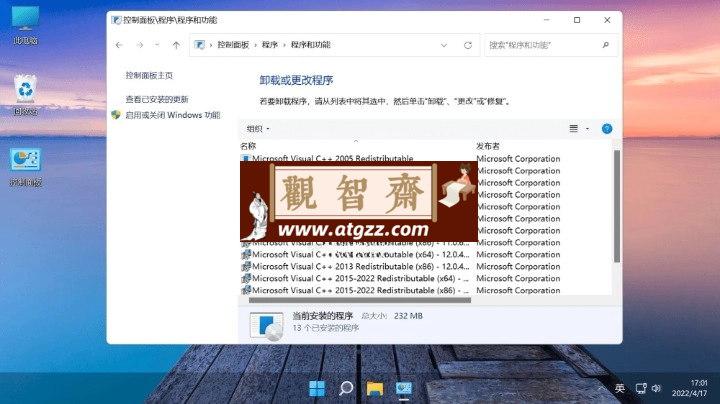Viewport: 720px width, 404px height.
Task: Open the 组织 dropdown menu
Action: pos(258,129)
